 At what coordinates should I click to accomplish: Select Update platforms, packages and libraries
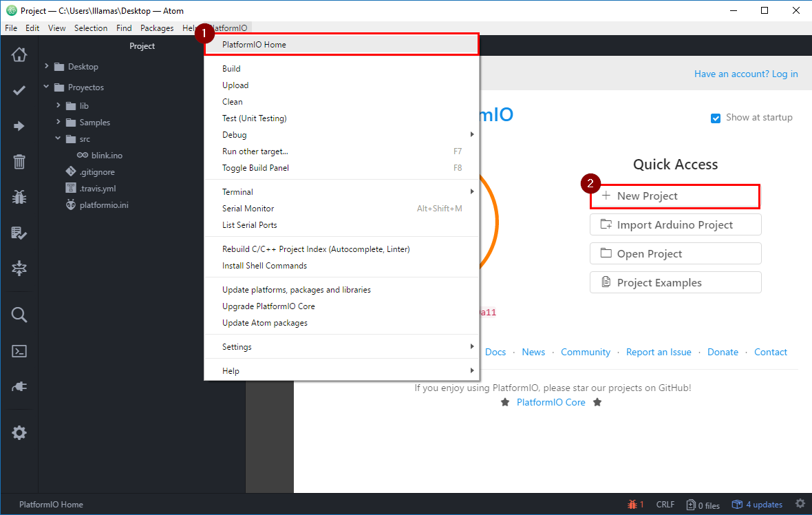(342, 290)
